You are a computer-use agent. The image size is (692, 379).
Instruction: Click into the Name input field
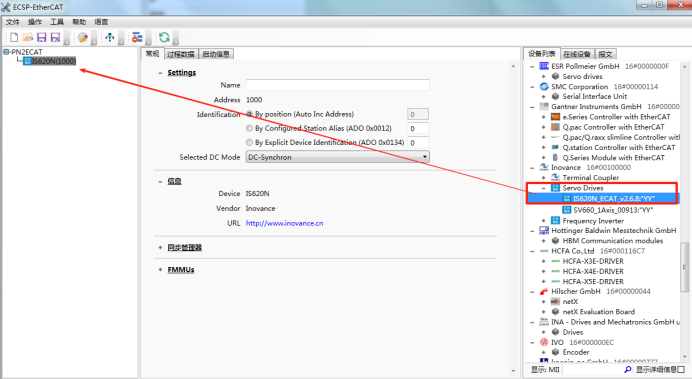pyautogui.click(x=337, y=85)
